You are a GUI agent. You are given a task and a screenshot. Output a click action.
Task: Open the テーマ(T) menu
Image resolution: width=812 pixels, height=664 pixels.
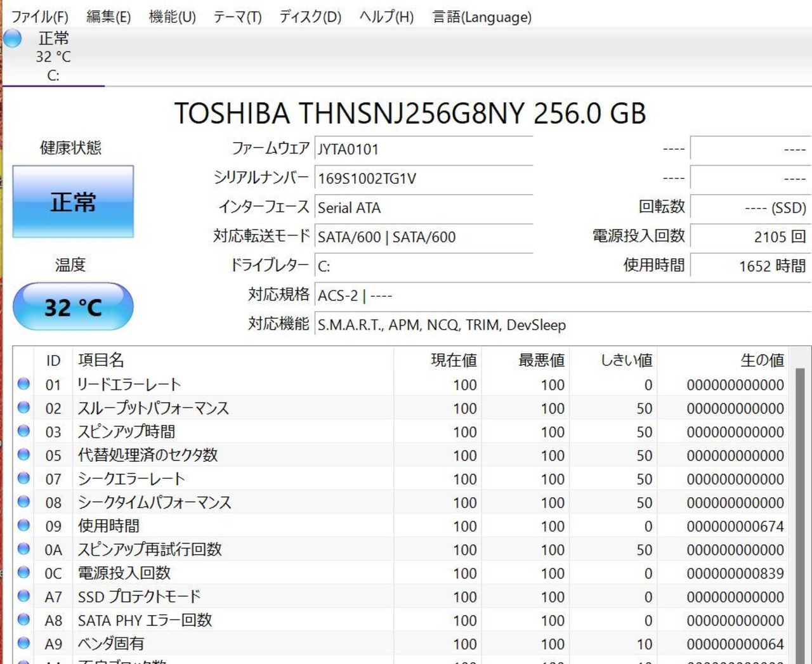tap(237, 17)
